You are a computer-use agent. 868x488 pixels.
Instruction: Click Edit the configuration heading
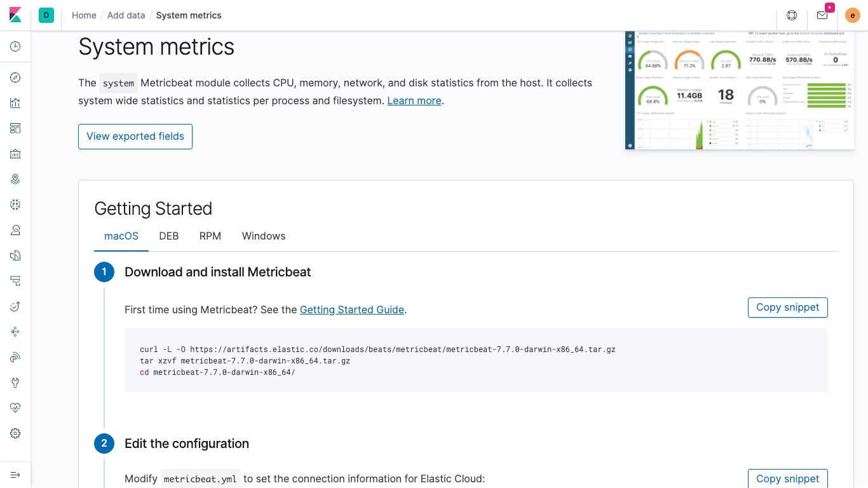[187, 444]
